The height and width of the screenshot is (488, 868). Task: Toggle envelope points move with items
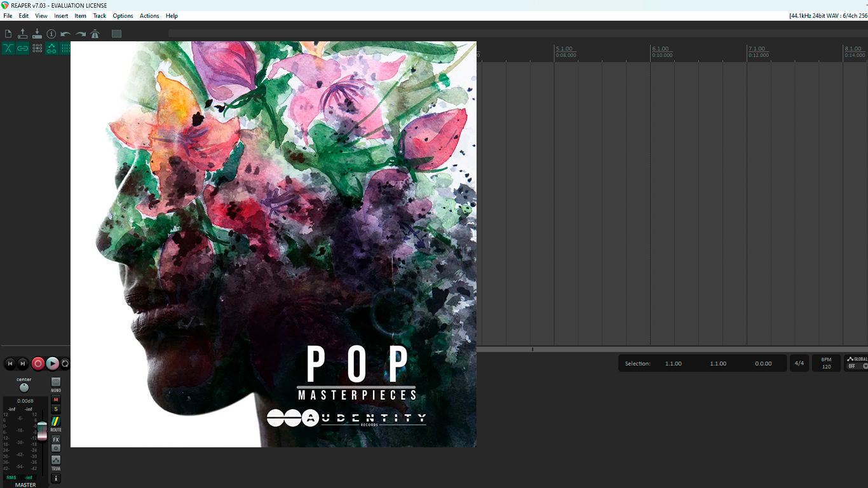point(51,48)
